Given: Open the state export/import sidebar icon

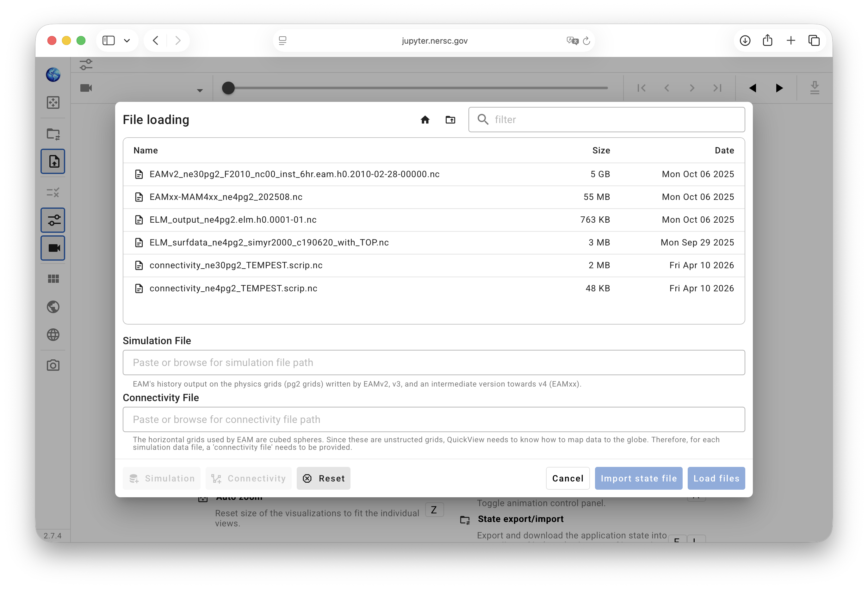Looking at the screenshot, I should (x=53, y=134).
